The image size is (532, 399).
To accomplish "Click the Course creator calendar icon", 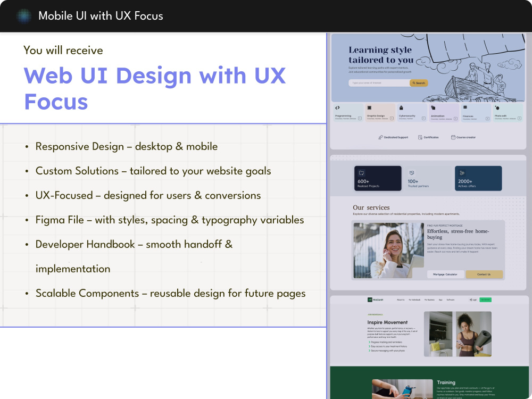I will coord(453,137).
